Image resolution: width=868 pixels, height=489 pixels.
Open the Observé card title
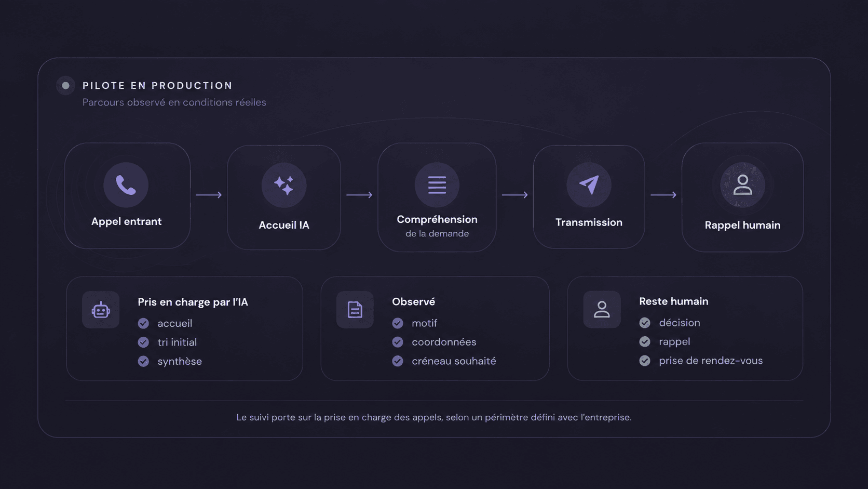coord(413,301)
